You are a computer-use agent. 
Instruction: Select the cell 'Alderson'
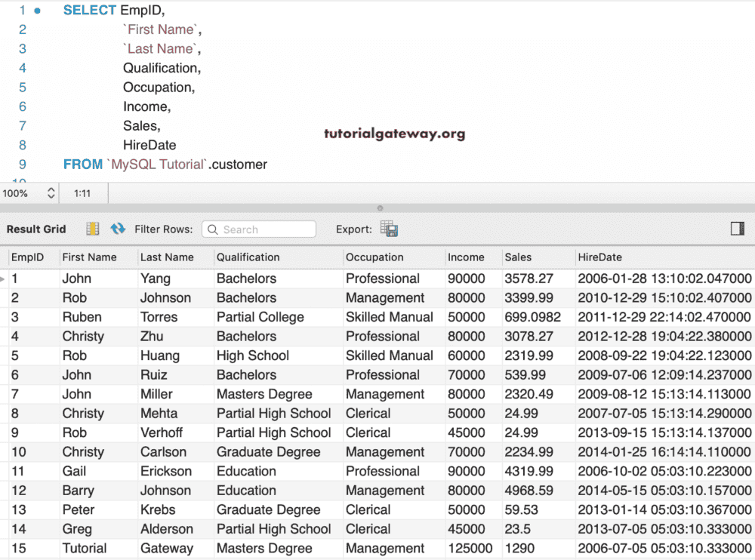coord(167,529)
